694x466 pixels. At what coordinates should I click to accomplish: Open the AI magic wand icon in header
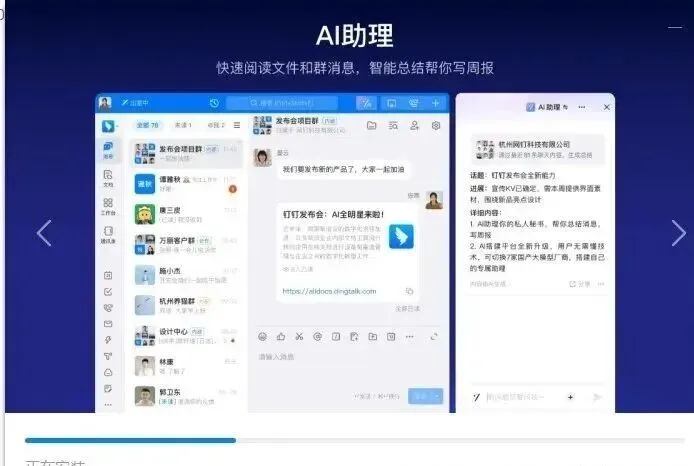366,103
